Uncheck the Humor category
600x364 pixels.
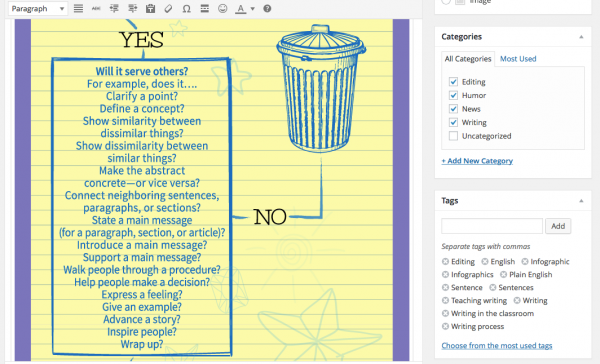click(x=453, y=95)
